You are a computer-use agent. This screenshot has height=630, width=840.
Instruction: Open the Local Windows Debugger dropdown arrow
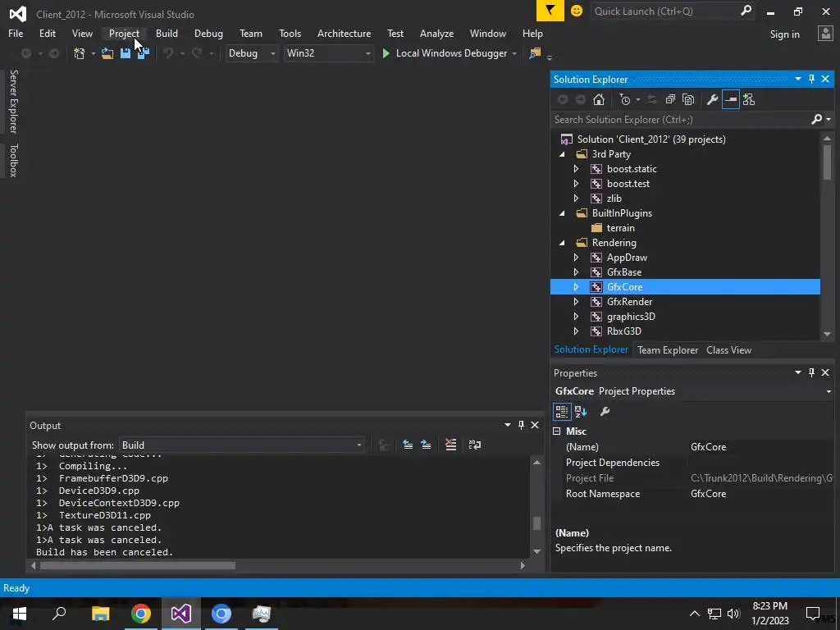(x=514, y=53)
